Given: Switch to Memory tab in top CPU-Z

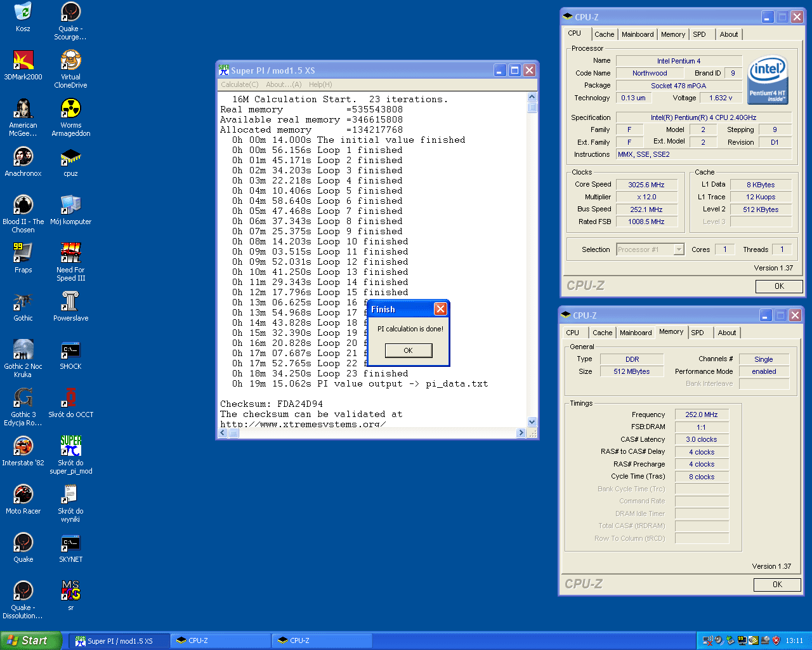Looking at the screenshot, I should point(672,34).
